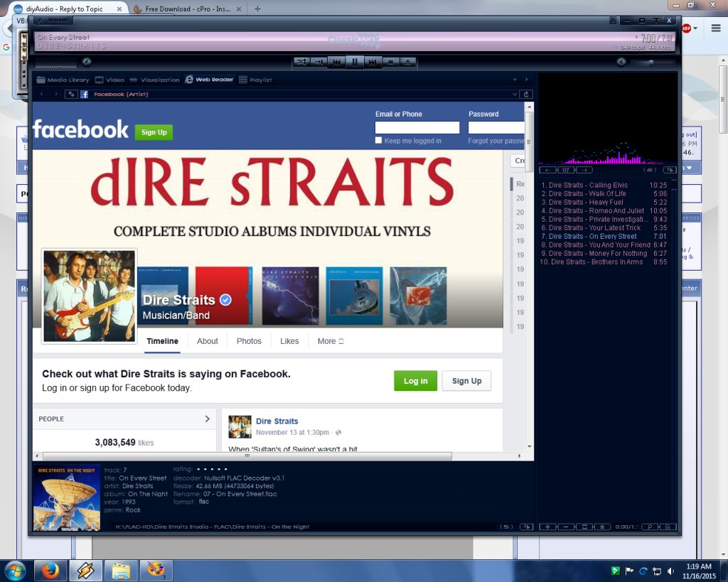Mute via the speaker icon beside volume

click(x=621, y=62)
